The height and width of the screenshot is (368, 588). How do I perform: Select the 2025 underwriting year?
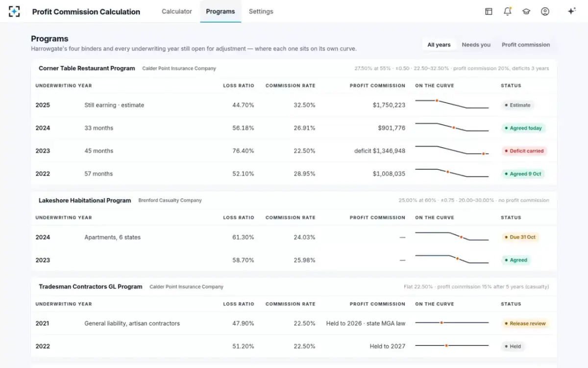tap(43, 105)
